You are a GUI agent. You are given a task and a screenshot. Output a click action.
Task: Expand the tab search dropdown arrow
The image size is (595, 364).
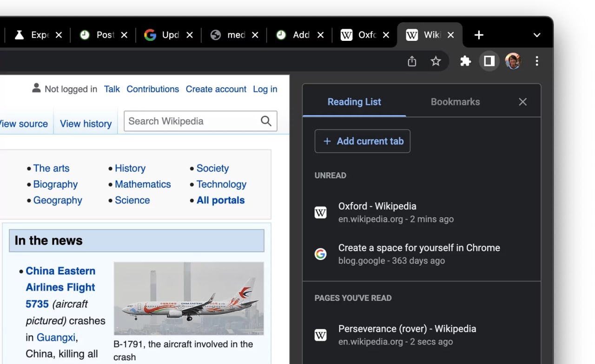pyautogui.click(x=537, y=35)
